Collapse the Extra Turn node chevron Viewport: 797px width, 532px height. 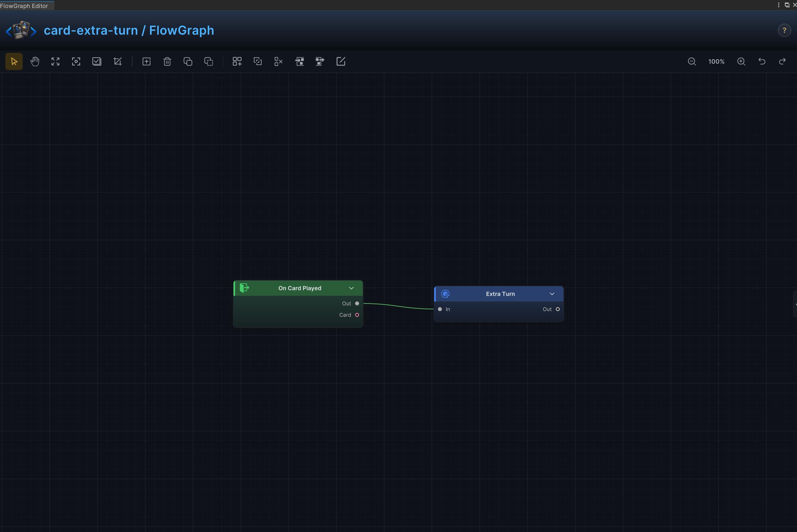point(552,294)
